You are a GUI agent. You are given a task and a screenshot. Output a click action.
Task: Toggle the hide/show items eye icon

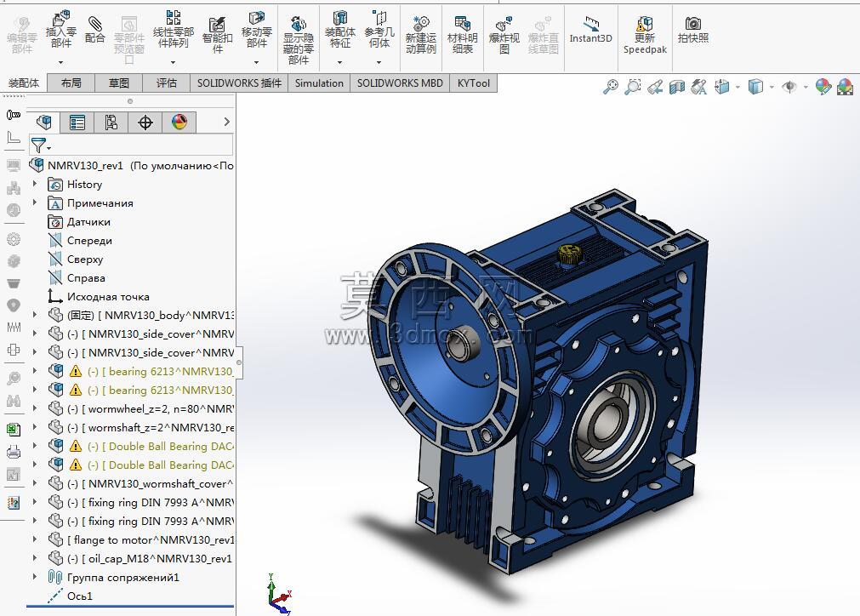[789, 87]
